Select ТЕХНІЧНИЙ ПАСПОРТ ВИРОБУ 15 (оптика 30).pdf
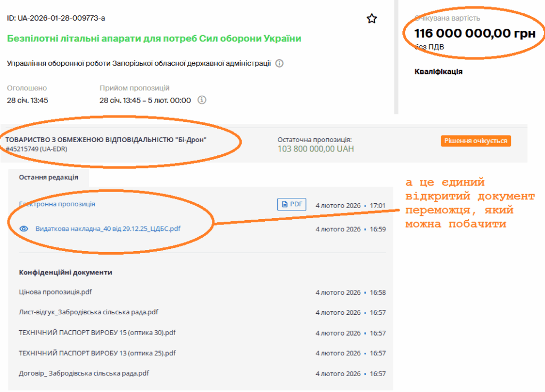This screenshot has width=545, height=392. 97,332
